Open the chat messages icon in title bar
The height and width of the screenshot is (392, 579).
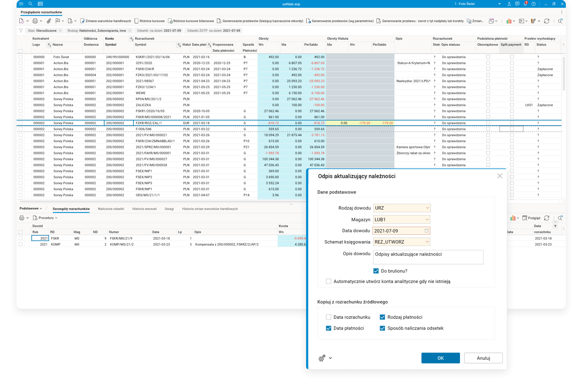517,4
